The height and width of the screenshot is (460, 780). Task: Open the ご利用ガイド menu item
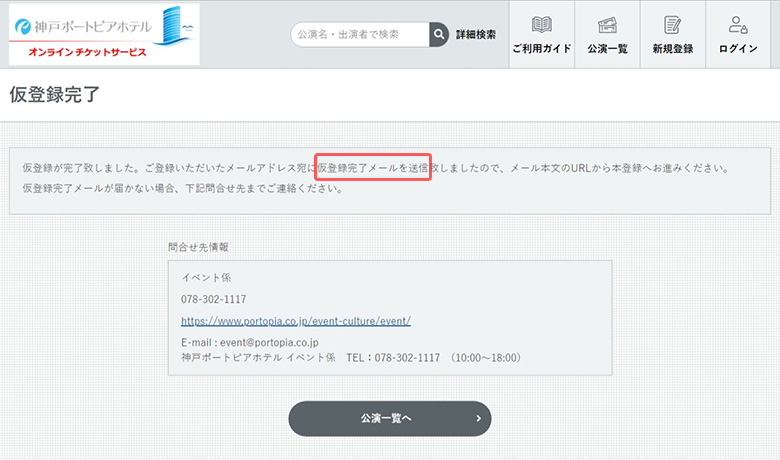coord(542,34)
